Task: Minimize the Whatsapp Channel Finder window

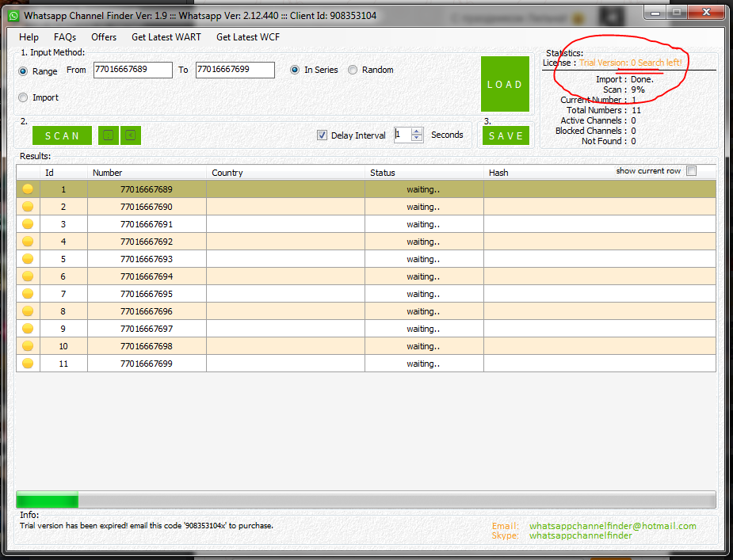Action: pos(655,13)
